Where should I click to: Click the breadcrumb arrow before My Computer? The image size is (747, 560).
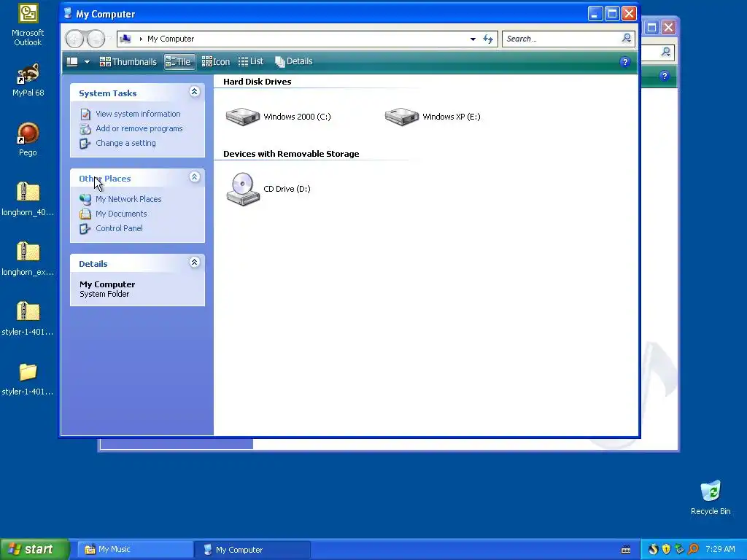[x=141, y=39]
